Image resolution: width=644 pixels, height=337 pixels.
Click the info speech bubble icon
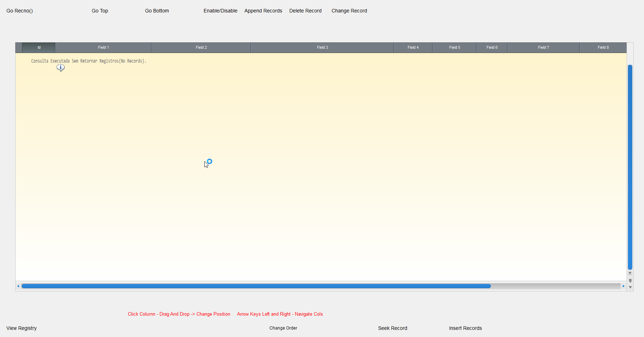(x=60, y=67)
